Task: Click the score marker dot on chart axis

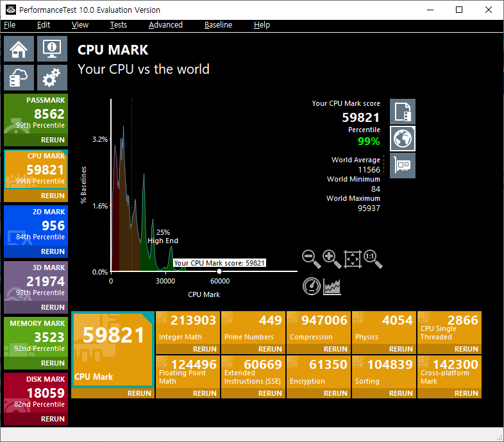Action: pos(219,271)
